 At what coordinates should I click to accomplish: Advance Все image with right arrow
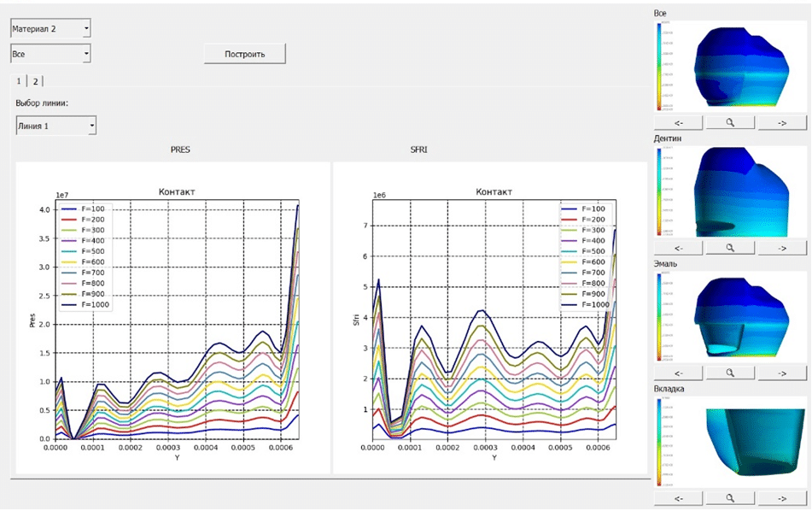click(782, 123)
